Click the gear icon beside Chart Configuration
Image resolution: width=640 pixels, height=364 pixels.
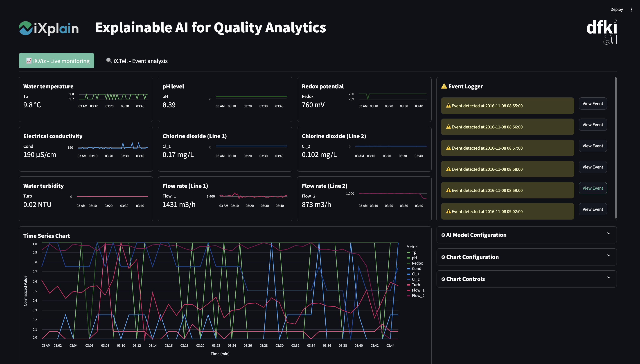pyautogui.click(x=443, y=257)
